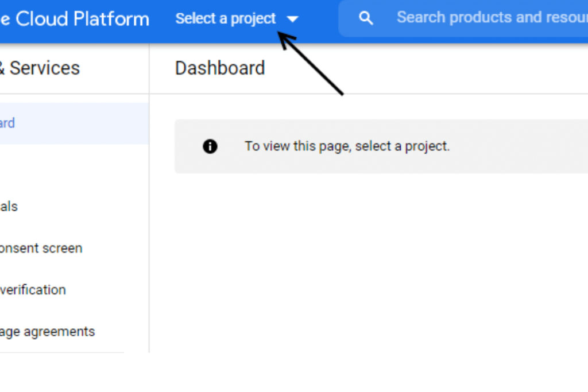Select the magnifying glass inside the search bar
The image size is (588, 392).
366,18
